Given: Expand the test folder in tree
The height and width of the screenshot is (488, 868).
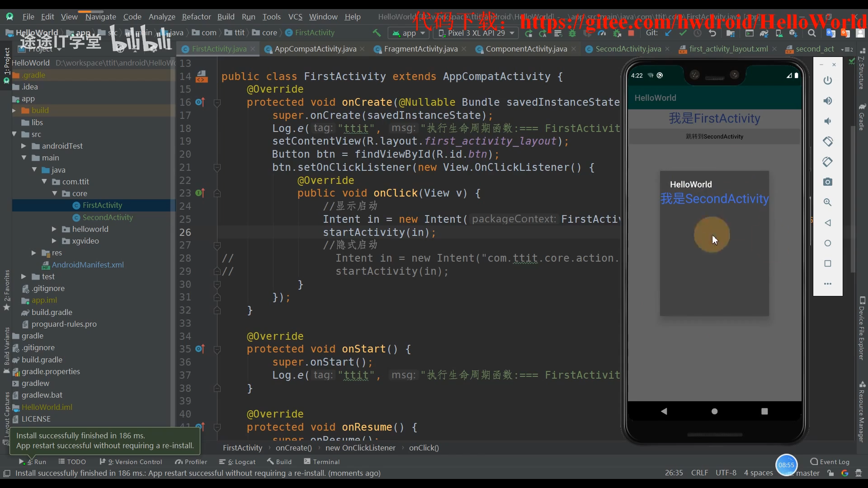Looking at the screenshot, I should 24,277.
